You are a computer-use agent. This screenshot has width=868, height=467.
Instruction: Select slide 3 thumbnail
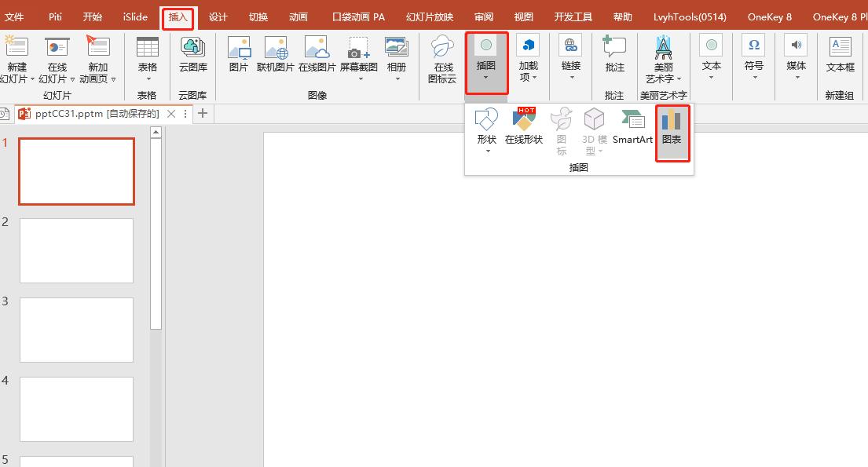pos(76,330)
